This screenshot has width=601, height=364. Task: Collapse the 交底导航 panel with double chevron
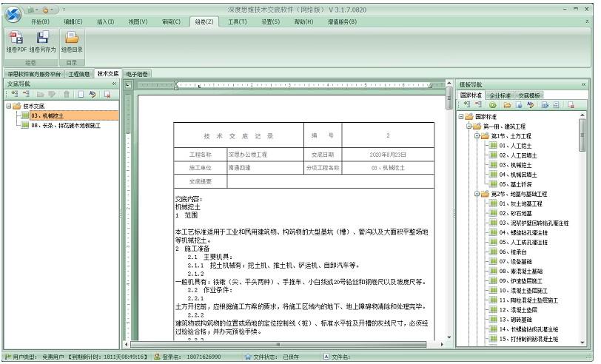click(114, 84)
